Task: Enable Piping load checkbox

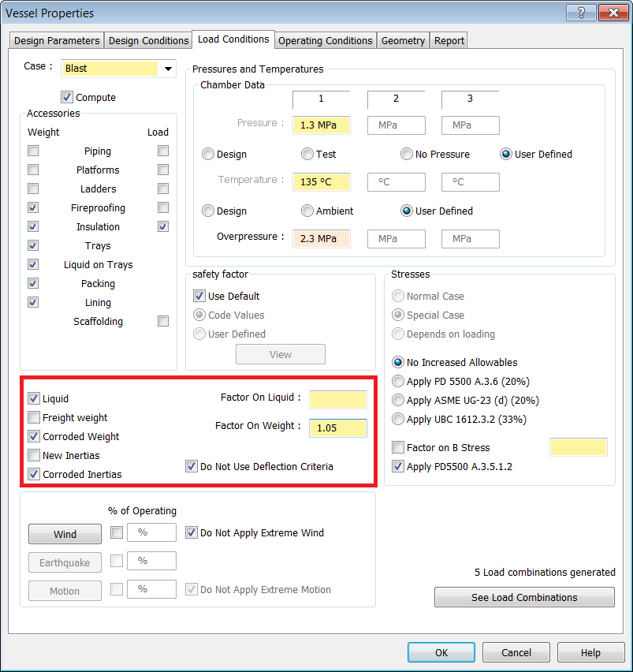Action: [x=163, y=151]
